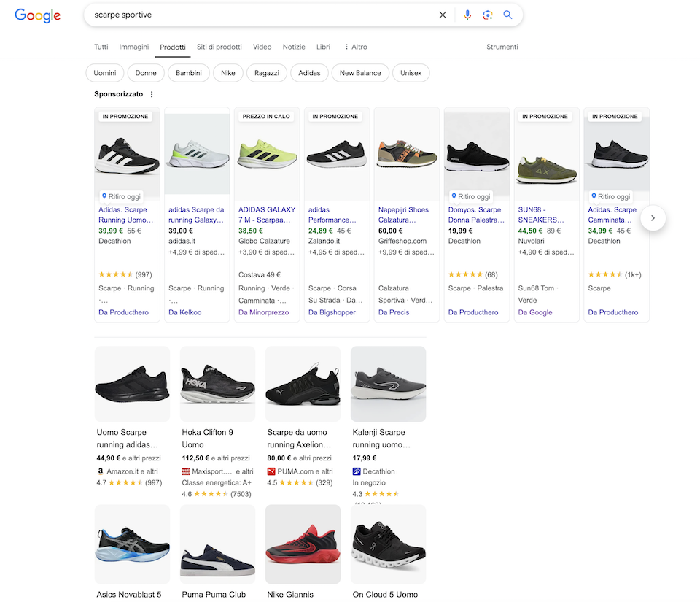
Task: Open ADIDAS GALAXY 7 M link
Action: point(267,215)
